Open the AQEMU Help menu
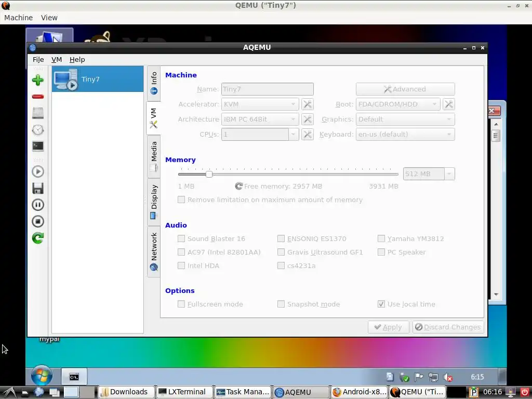 click(x=77, y=59)
